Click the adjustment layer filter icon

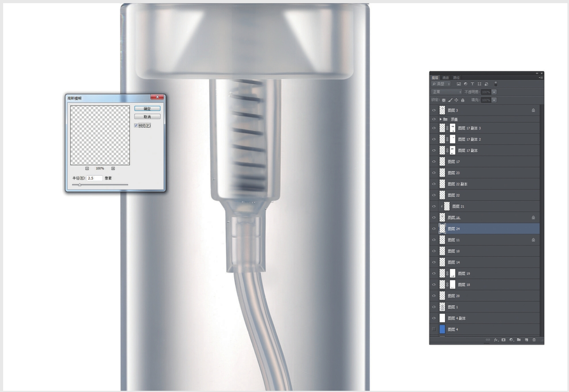coord(466,84)
